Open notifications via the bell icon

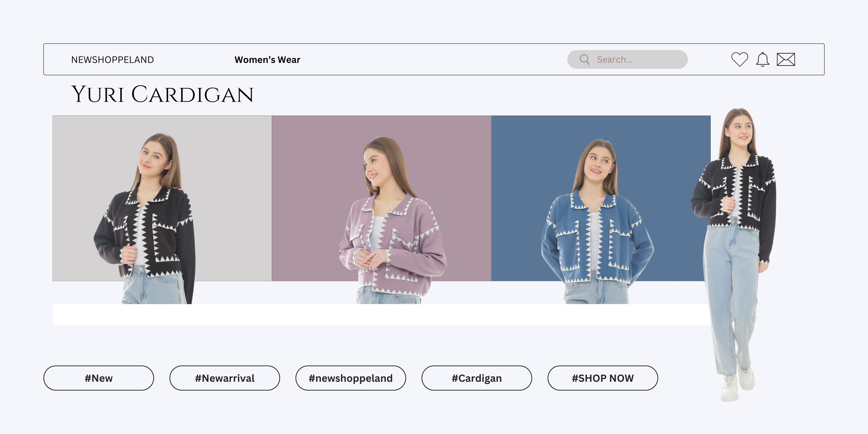pos(762,60)
